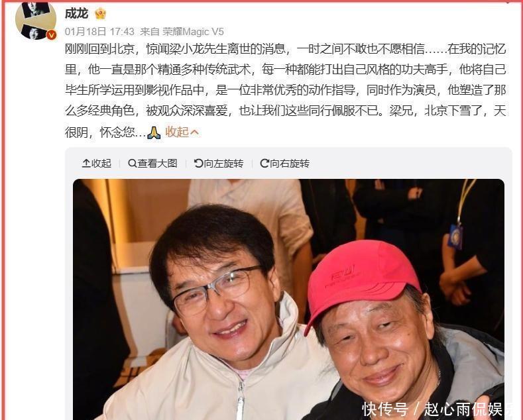The width and height of the screenshot is (523, 420).
Task: Click the 荣耀Magic V5 source link
Action: [x=193, y=32]
